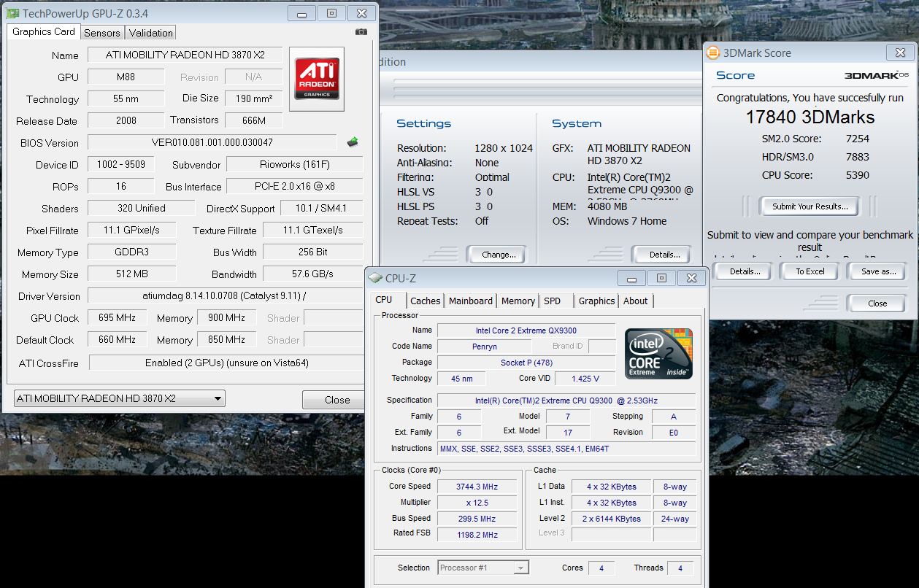Open the Validation tab in GPU-Z
This screenshot has height=588, width=919.
coord(150,33)
